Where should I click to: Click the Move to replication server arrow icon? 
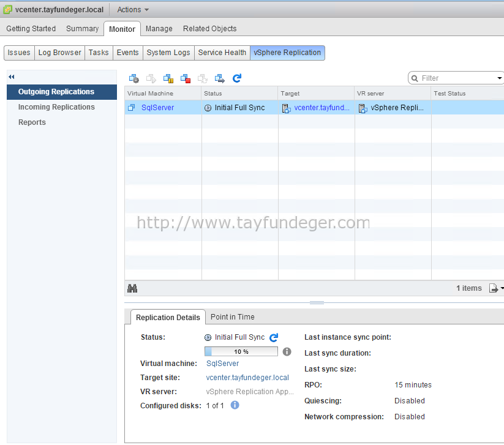220,78
